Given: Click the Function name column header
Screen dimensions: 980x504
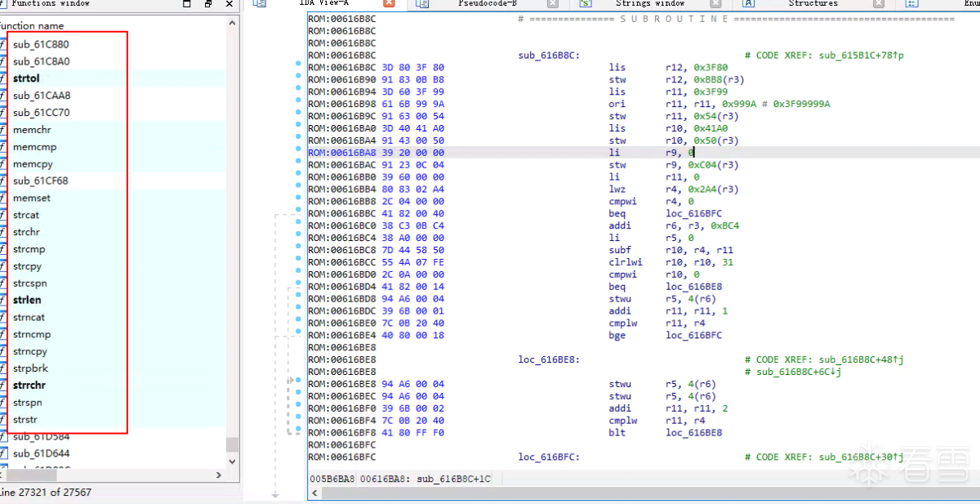Looking at the screenshot, I should coord(33,26).
